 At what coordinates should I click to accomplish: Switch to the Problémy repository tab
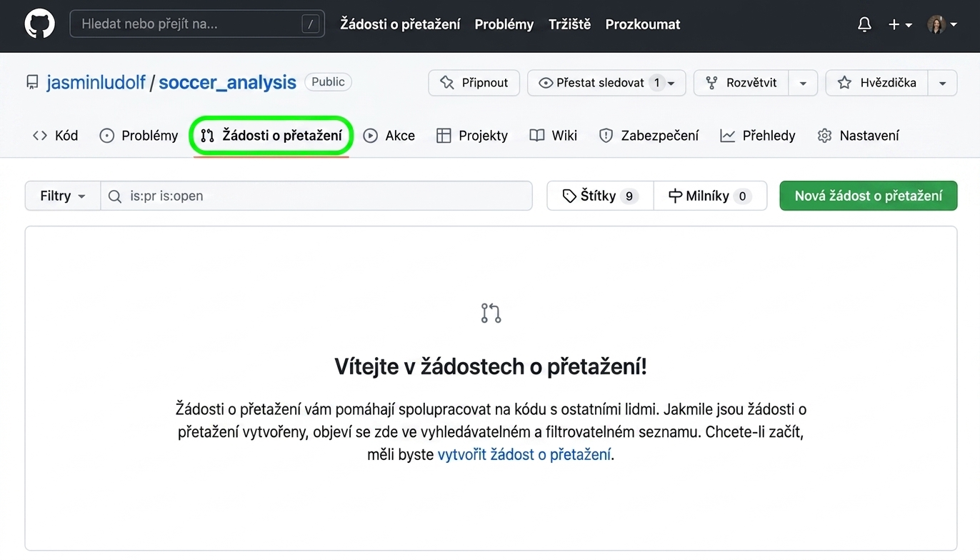click(x=139, y=136)
